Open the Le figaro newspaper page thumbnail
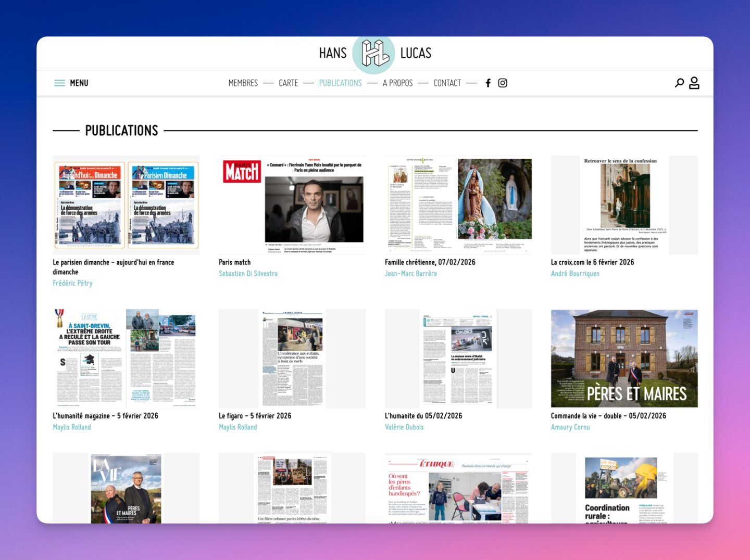The height and width of the screenshot is (560, 750). [292, 359]
